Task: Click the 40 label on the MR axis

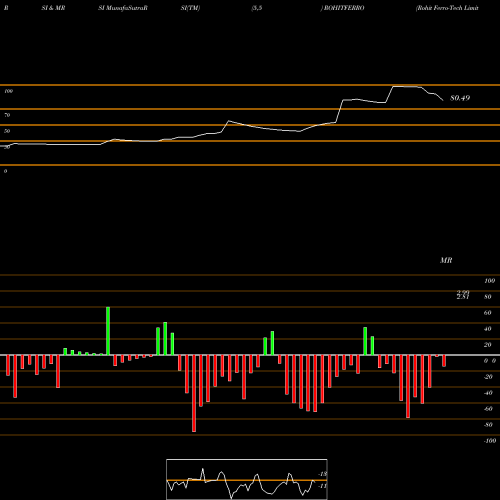Action: 488,329
